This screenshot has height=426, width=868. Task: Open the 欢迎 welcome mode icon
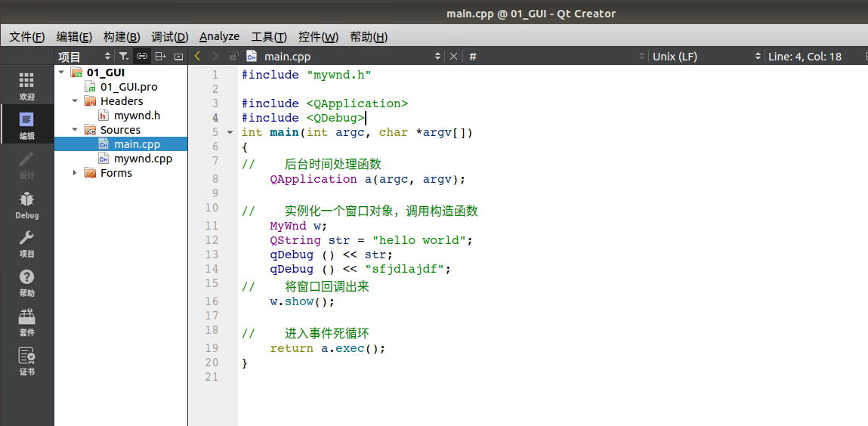[26, 86]
